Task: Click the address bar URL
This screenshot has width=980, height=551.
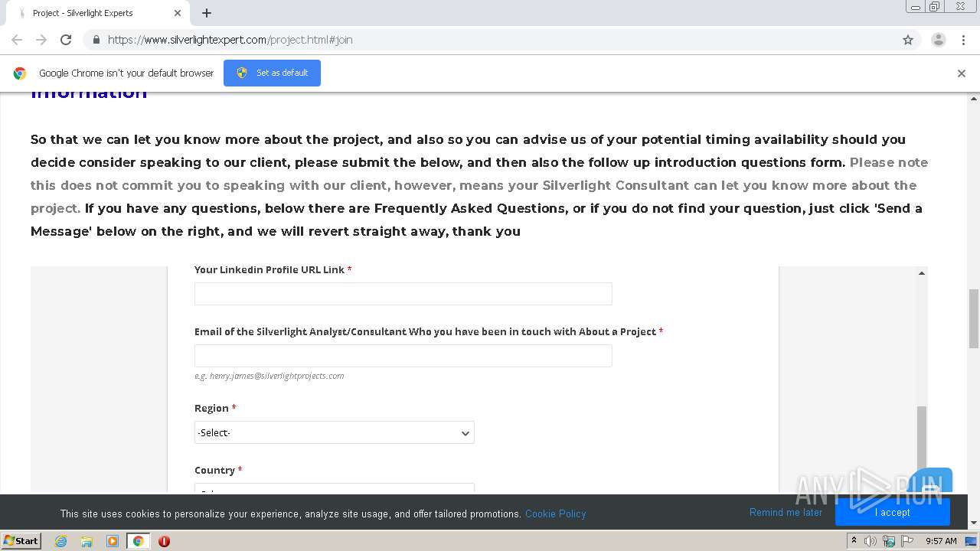Action: [230, 40]
